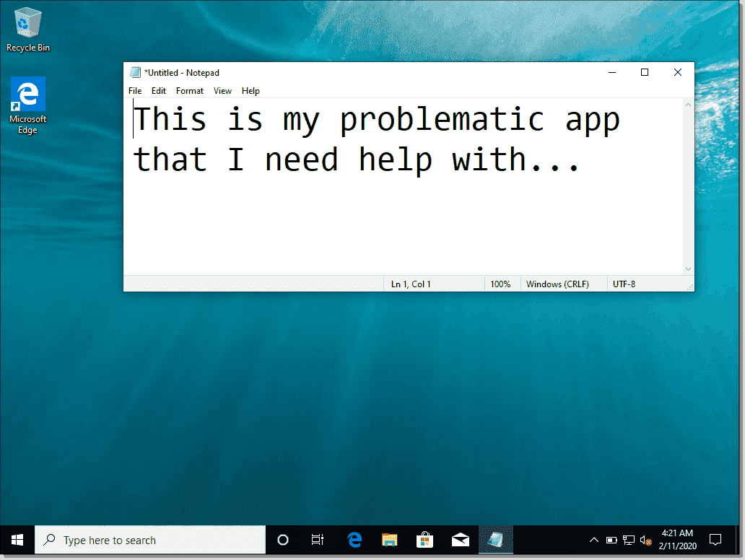Screen dimensions: 745x560
Task: Open the Format menu
Action: 189,90
